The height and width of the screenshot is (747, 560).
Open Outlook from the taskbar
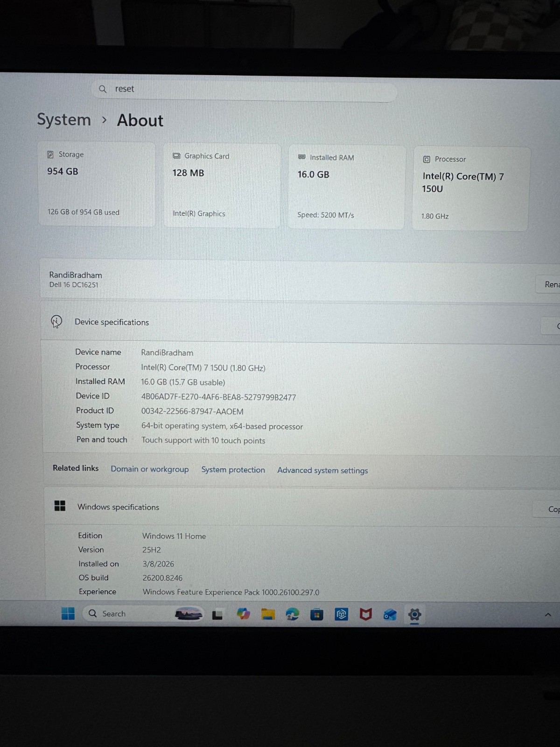(x=390, y=615)
